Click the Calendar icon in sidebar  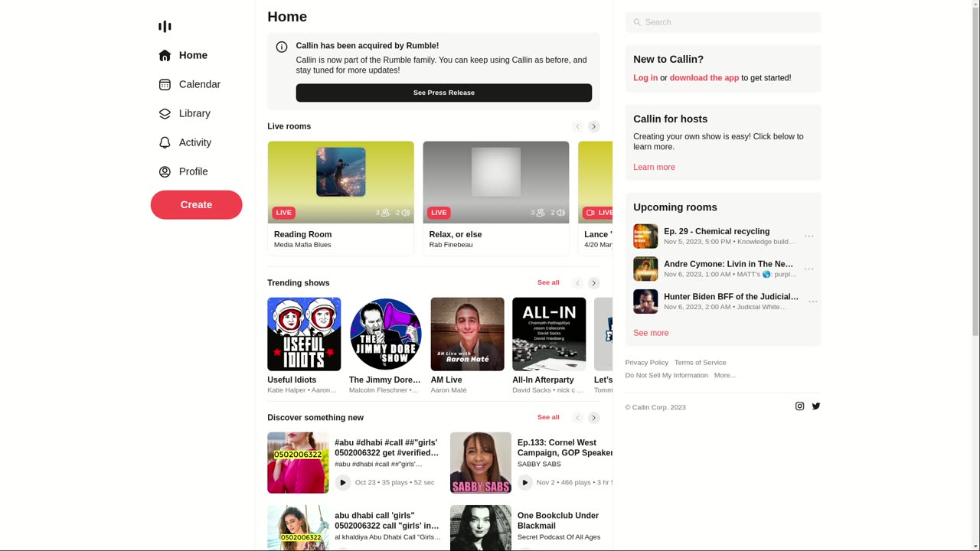tap(165, 84)
